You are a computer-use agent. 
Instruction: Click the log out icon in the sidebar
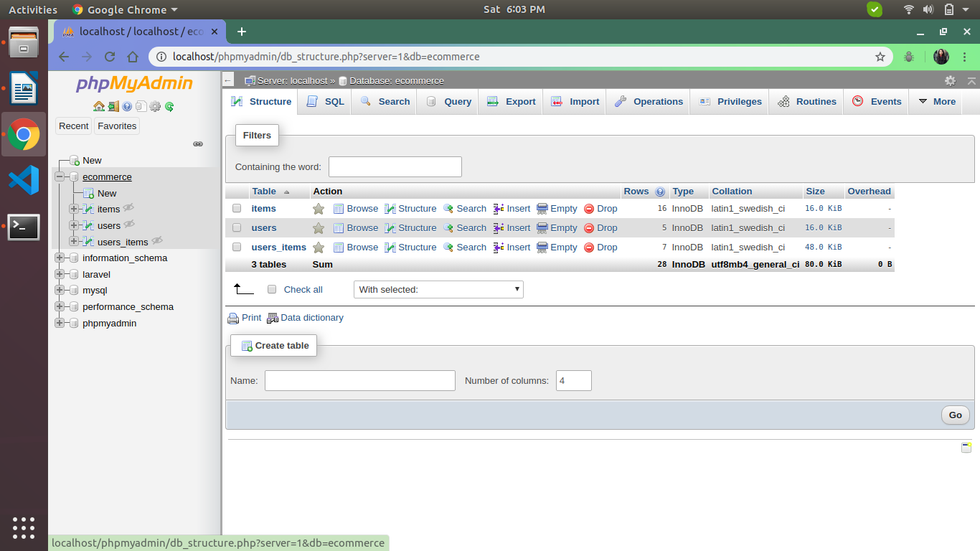[x=113, y=107]
